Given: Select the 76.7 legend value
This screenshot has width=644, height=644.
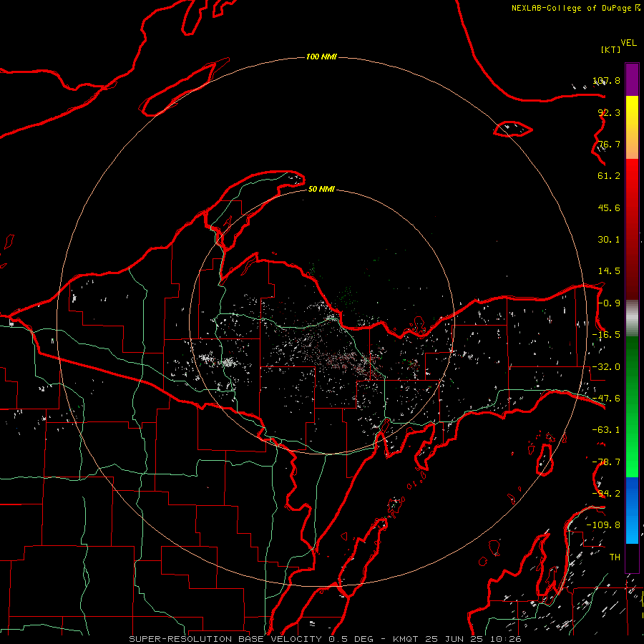Looking at the screenshot, I should pos(609,144).
